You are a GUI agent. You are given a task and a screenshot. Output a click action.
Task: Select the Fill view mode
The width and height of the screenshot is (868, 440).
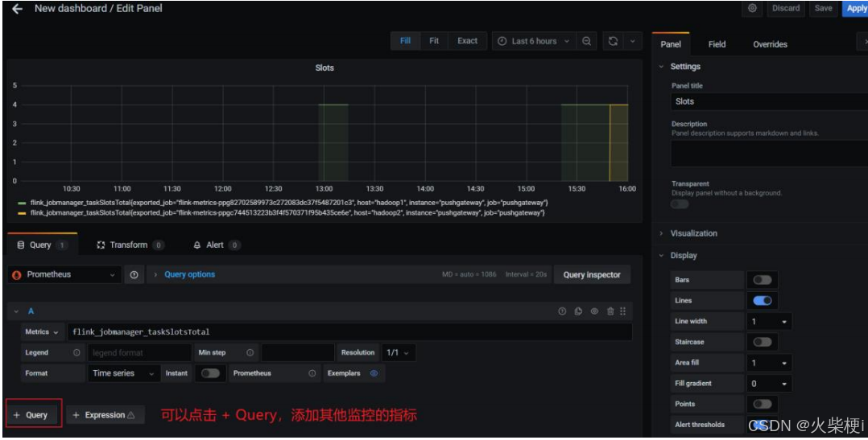tap(405, 41)
